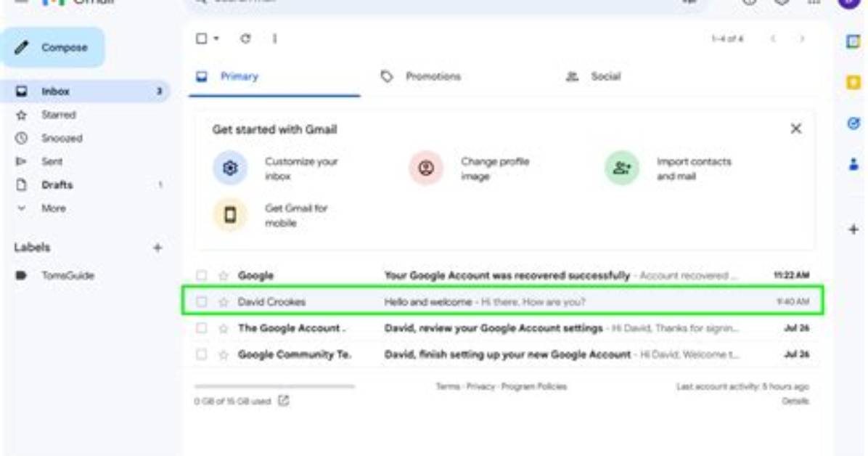Click the Customize your inbox gear icon
Screen dimensions: 868x456
tap(230, 168)
